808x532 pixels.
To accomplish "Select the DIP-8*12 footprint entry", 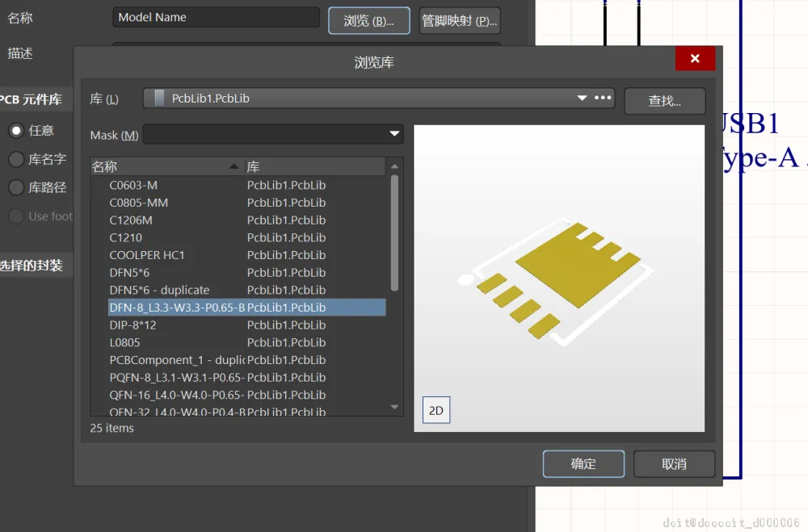I will click(x=238, y=325).
